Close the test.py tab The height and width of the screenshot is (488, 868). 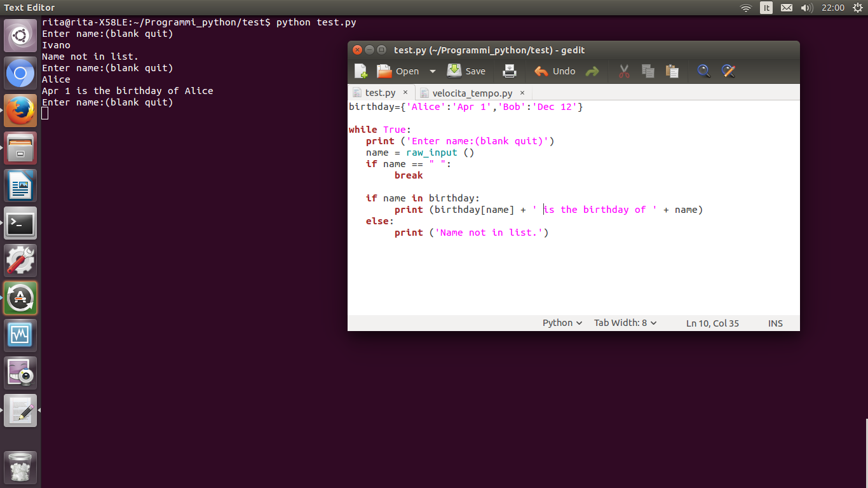coord(405,93)
